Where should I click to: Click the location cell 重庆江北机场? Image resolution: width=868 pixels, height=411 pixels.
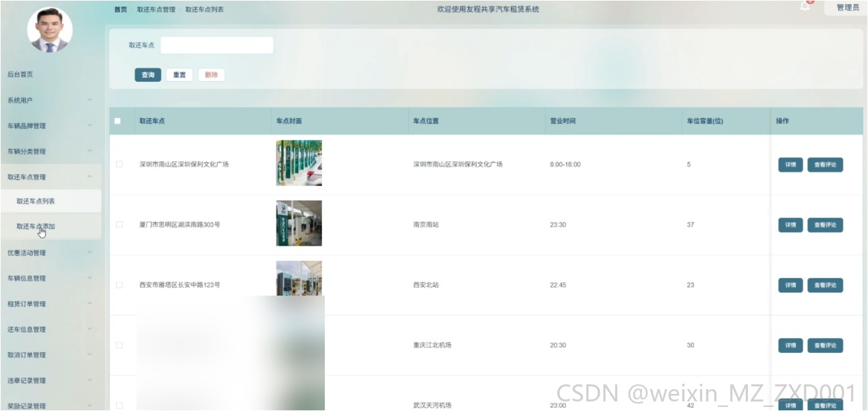(432, 345)
